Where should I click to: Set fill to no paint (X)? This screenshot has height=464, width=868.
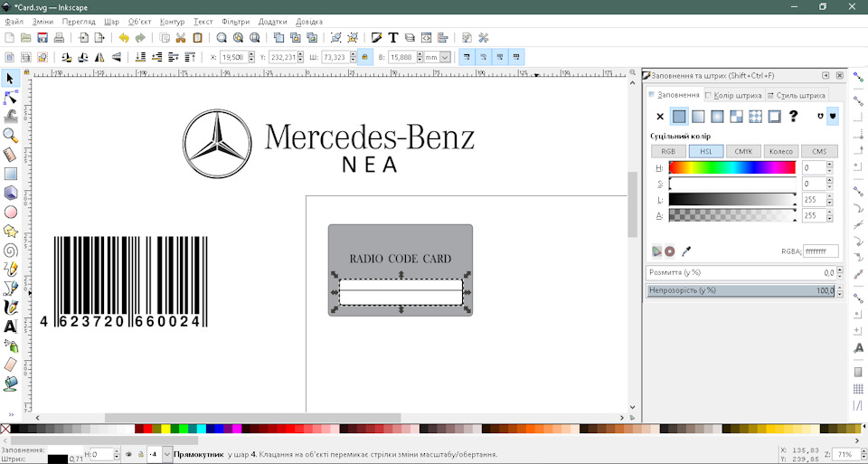point(660,117)
